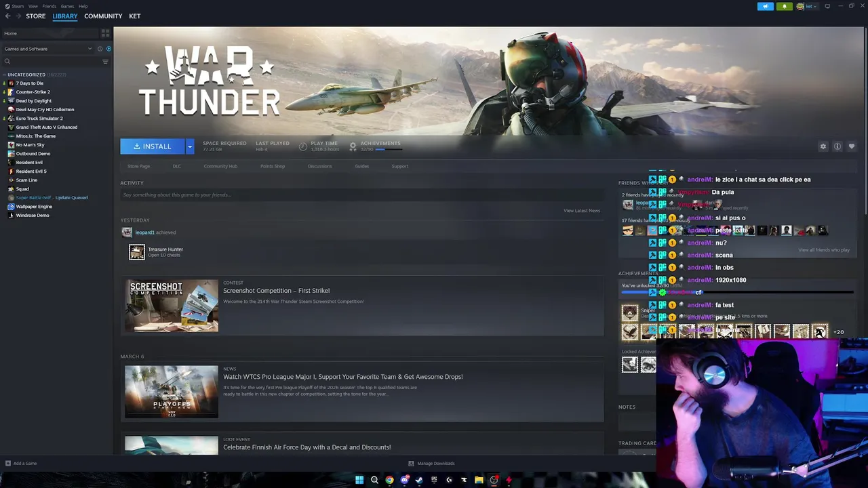Image resolution: width=868 pixels, height=488 pixels.
Task: Go to the STORE tab
Action: (36, 16)
